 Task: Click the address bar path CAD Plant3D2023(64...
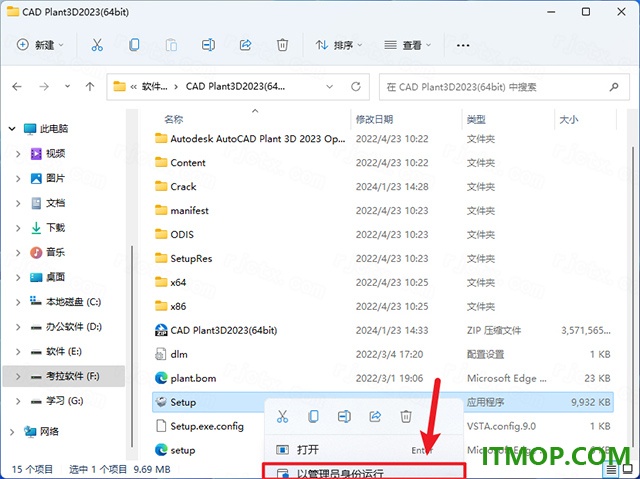(235, 86)
